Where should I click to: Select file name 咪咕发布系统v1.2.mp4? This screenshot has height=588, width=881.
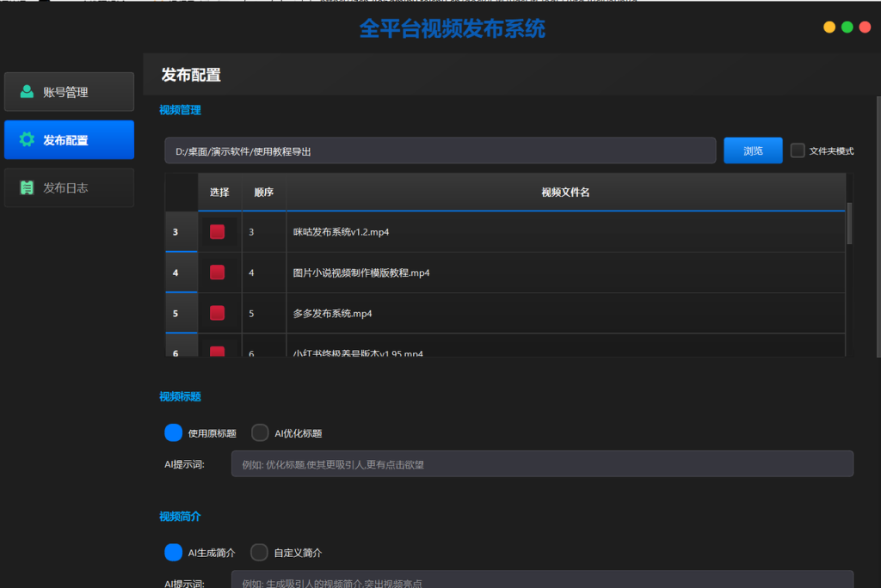click(x=341, y=232)
